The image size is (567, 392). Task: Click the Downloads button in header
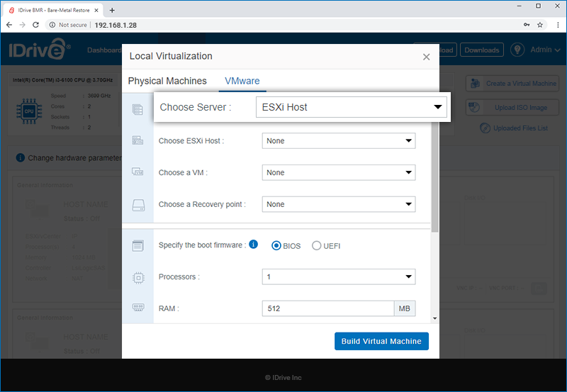click(482, 50)
